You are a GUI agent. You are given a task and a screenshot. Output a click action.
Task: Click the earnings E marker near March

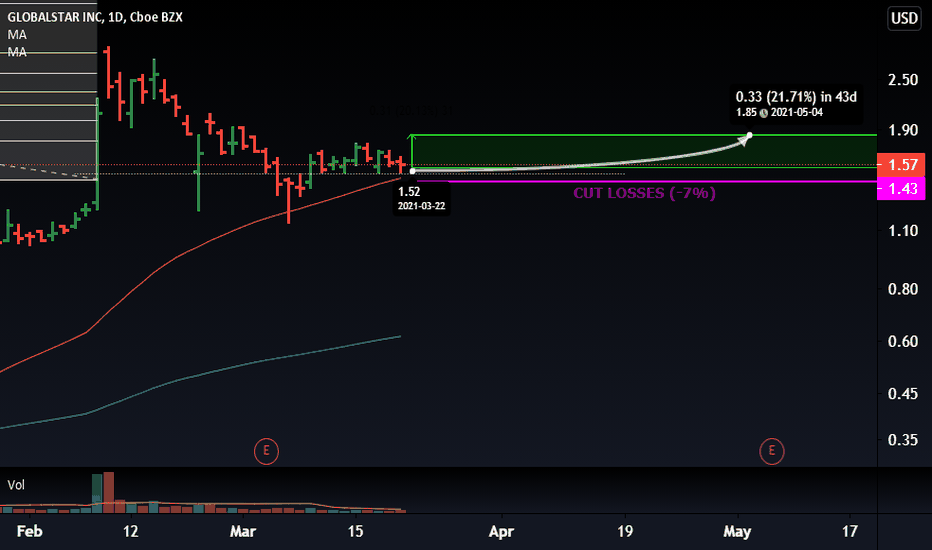click(266, 451)
